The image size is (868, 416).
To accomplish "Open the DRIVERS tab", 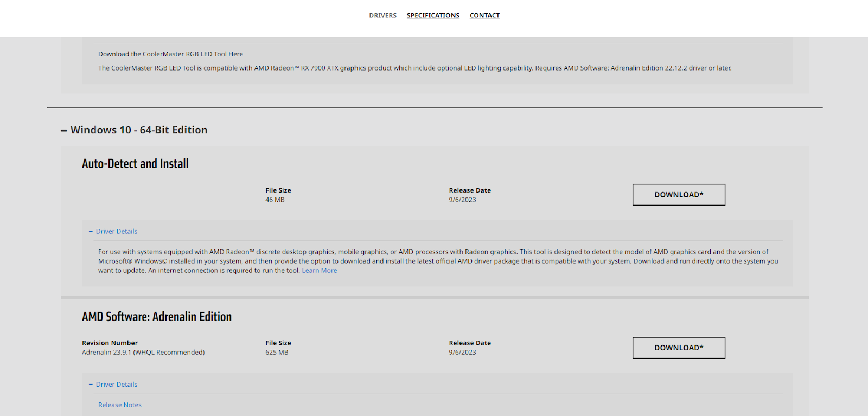I will [x=382, y=15].
